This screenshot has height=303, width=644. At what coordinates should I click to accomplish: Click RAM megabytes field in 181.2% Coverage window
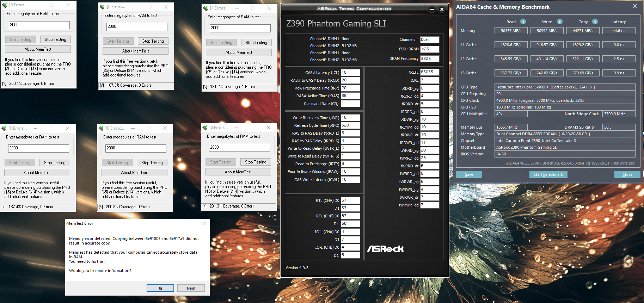point(240,28)
